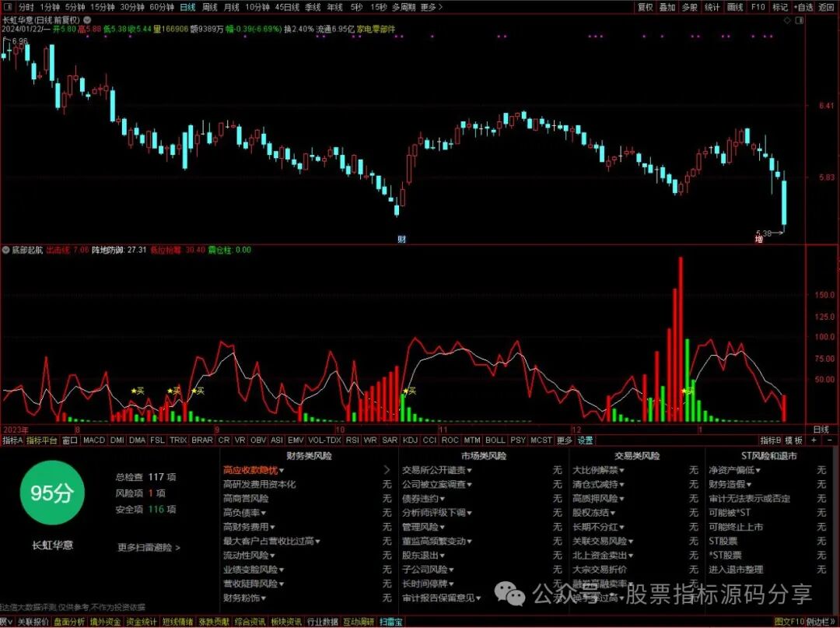Click the 统计 statistics button
The width and height of the screenshot is (840, 628).
712,7
